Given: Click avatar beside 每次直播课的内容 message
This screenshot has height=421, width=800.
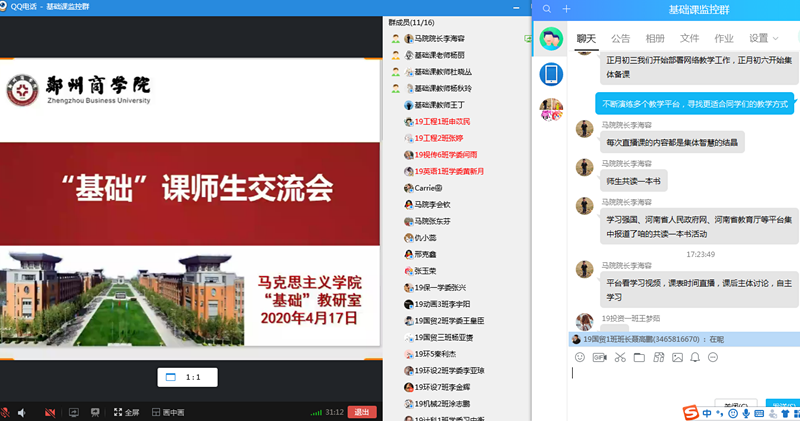Looking at the screenshot, I should click(584, 129).
